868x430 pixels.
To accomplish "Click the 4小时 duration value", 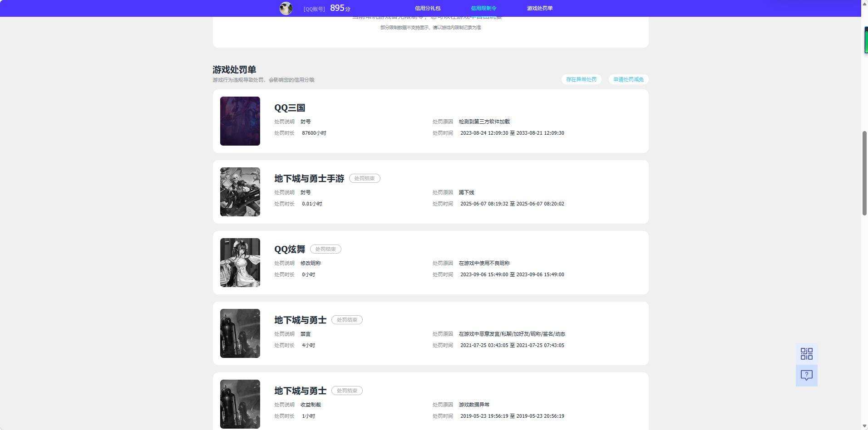I will [x=308, y=345].
